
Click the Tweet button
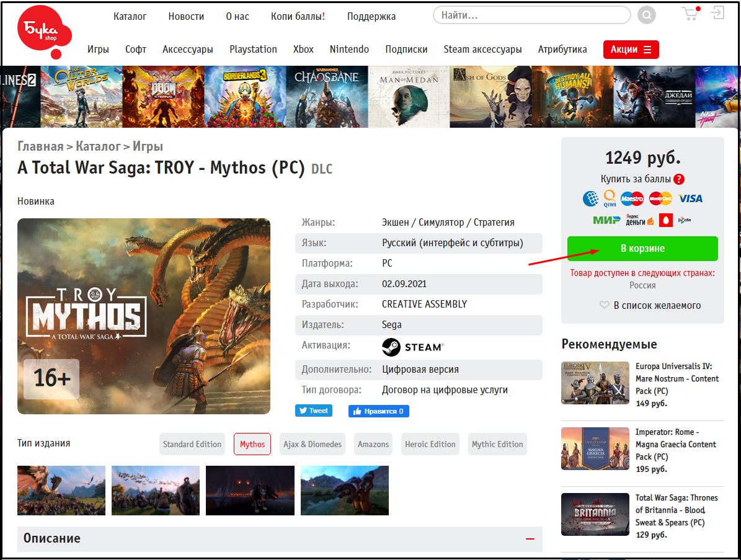click(x=314, y=411)
